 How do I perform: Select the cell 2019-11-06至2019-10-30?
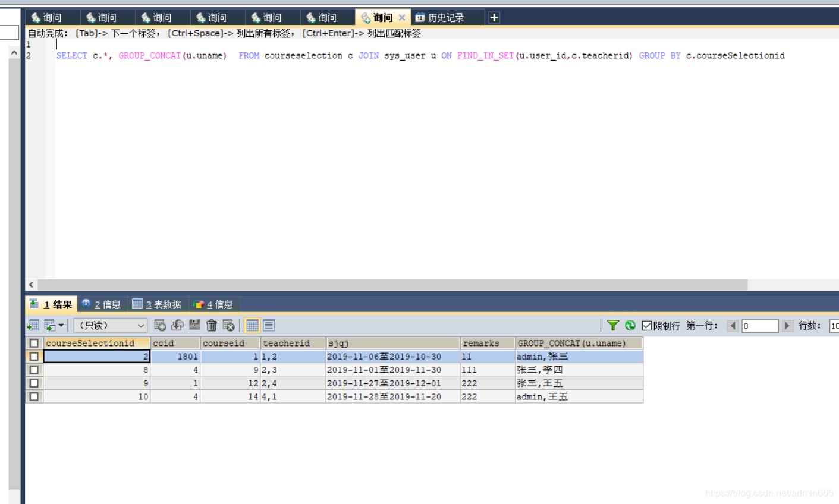tap(393, 357)
